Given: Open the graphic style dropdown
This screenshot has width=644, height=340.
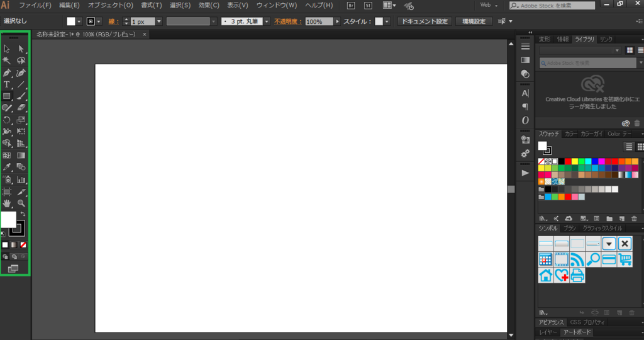Looking at the screenshot, I should tap(387, 21).
